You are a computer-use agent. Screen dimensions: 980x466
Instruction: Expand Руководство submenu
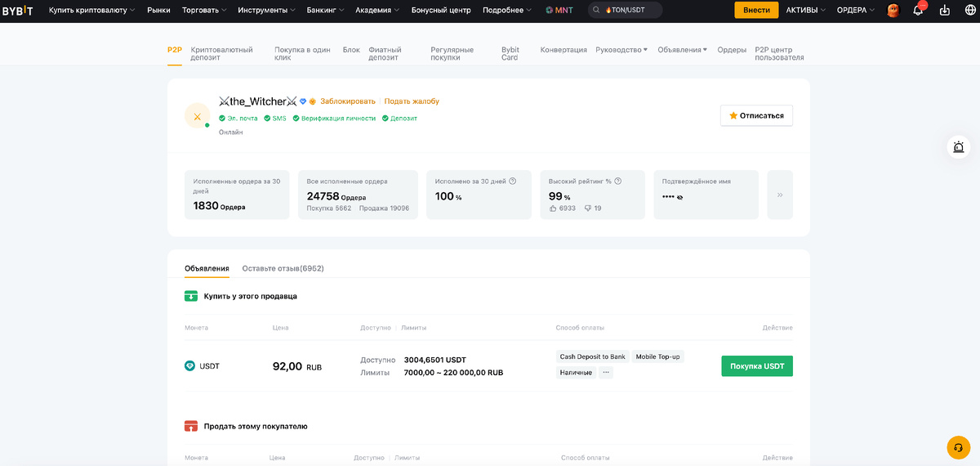tap(621, 50)
